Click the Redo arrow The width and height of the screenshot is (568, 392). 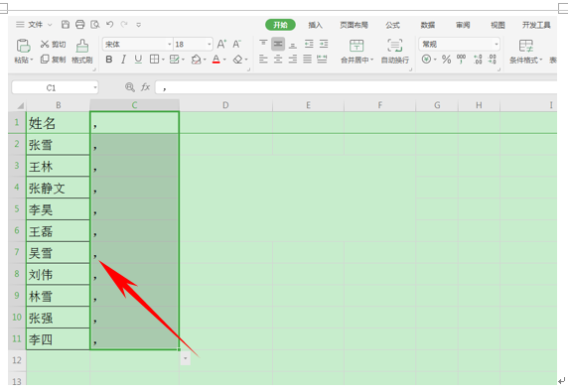(x=124, y=24)
